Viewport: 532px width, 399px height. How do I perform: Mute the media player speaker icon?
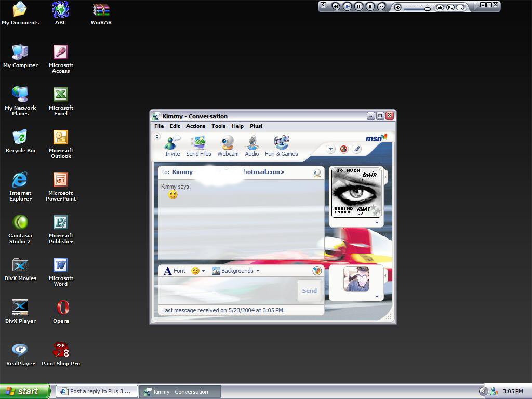[397, 7]
